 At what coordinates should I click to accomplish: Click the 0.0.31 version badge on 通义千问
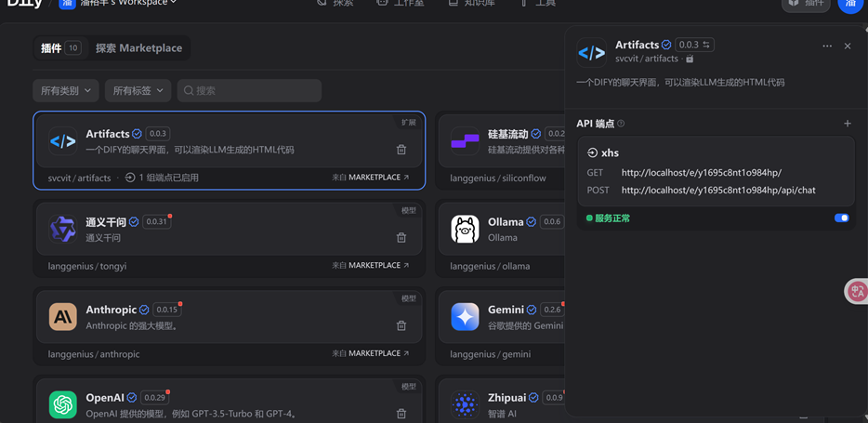coord(157,221)
